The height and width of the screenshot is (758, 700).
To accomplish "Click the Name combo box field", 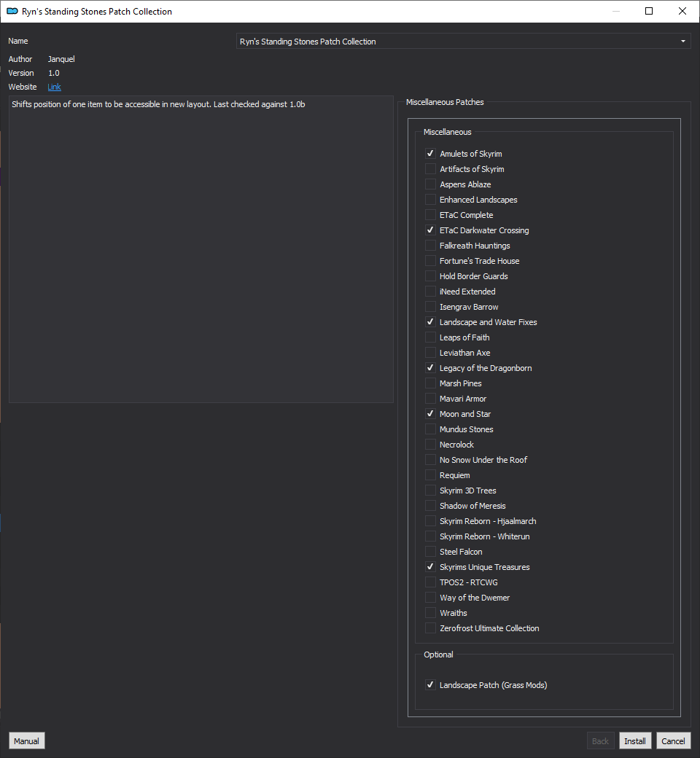I will click(464, 41).
